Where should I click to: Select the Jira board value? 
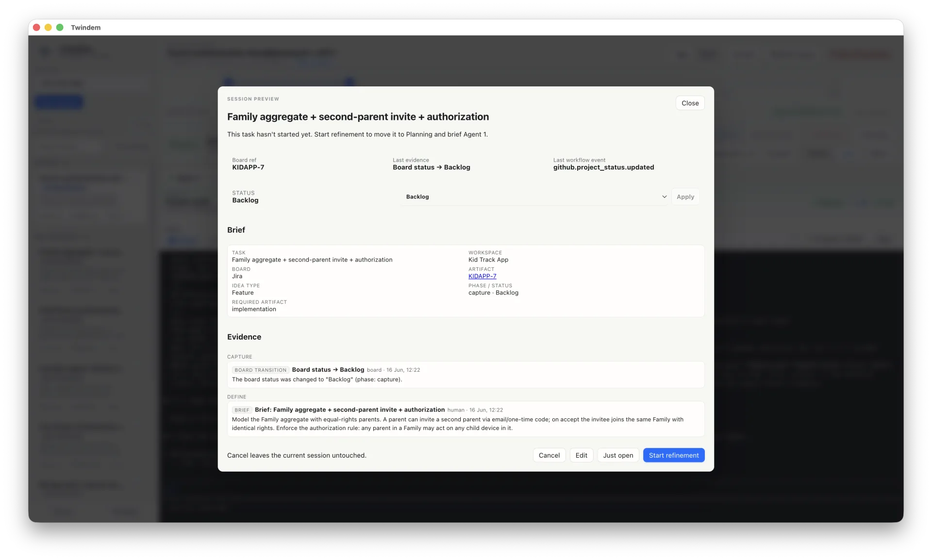[237, 276]
